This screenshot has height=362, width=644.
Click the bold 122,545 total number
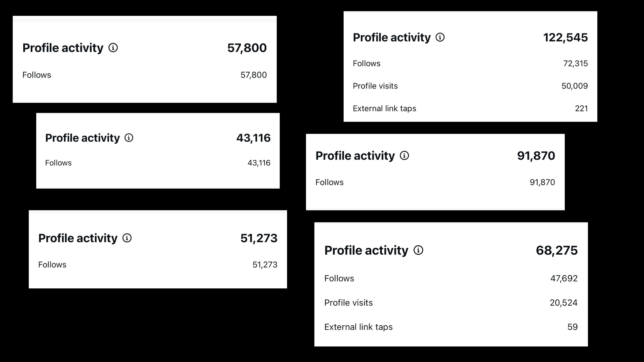[x=565, y=37]
